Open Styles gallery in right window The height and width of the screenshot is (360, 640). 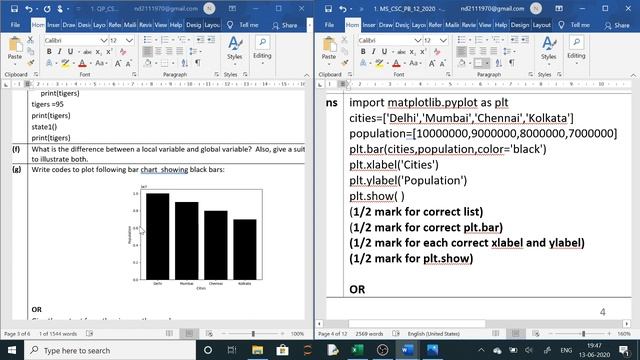click(x=549, y=49)
